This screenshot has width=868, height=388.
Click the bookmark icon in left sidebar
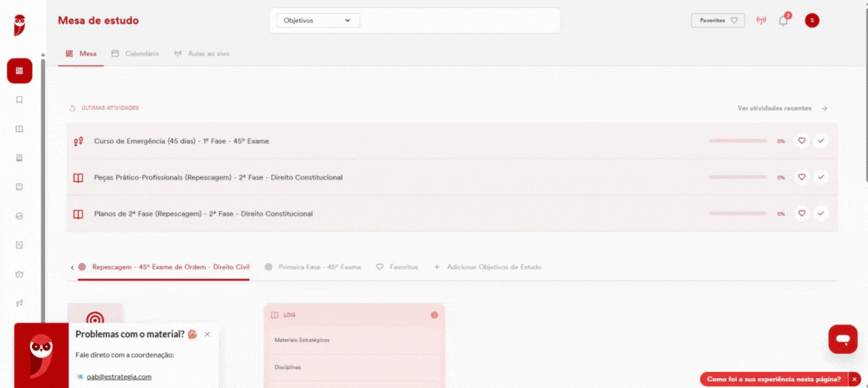19,100
